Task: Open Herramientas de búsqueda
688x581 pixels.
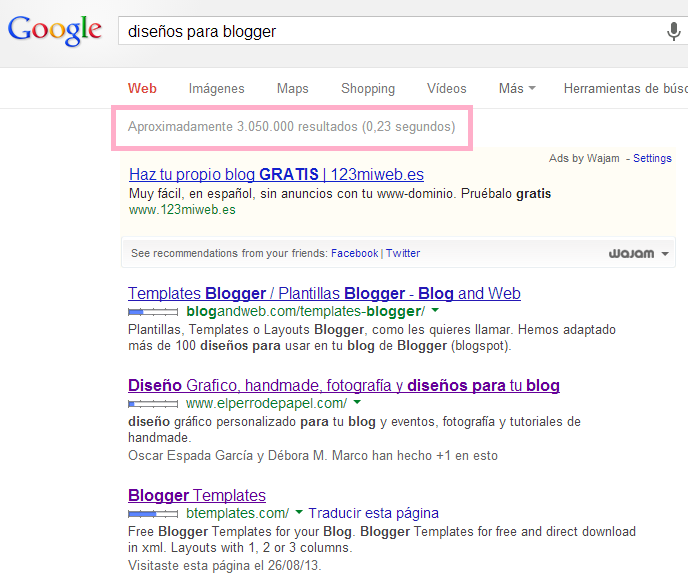Action: [x=626, y=89]
